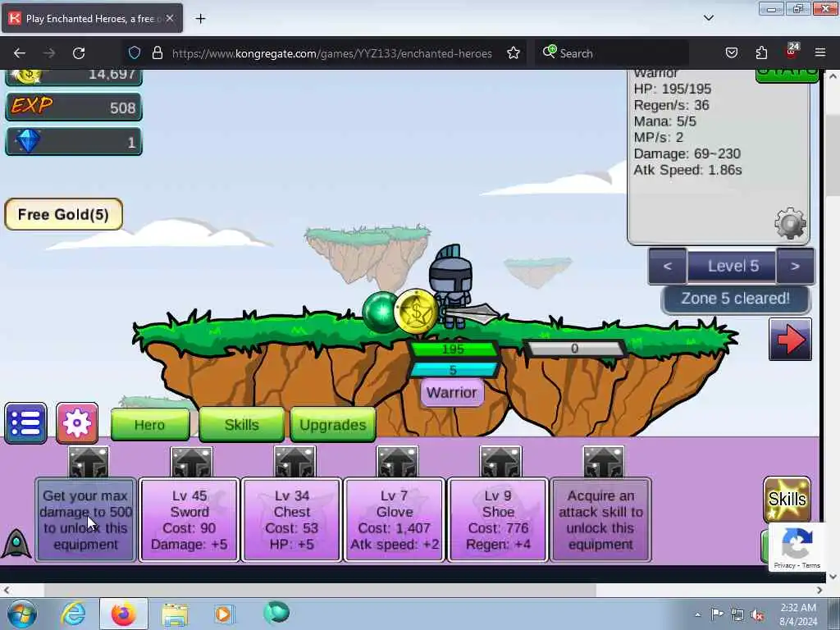Open Firefox hamburger application menu

click(x=820, y=52)
